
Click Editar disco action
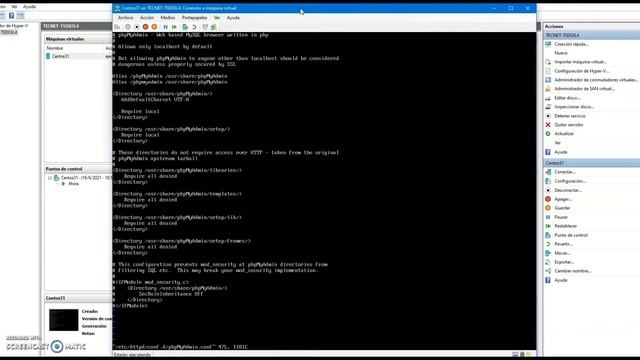[x=567, y=98]
